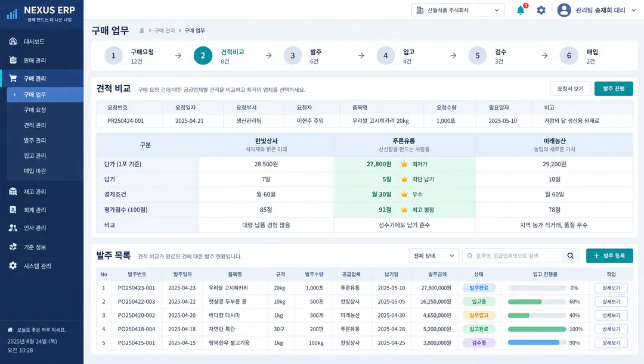Viewport: 644px width, 364px height.
Task: Open 회계 관리 in the sidebar
Action: coord(42,210)
